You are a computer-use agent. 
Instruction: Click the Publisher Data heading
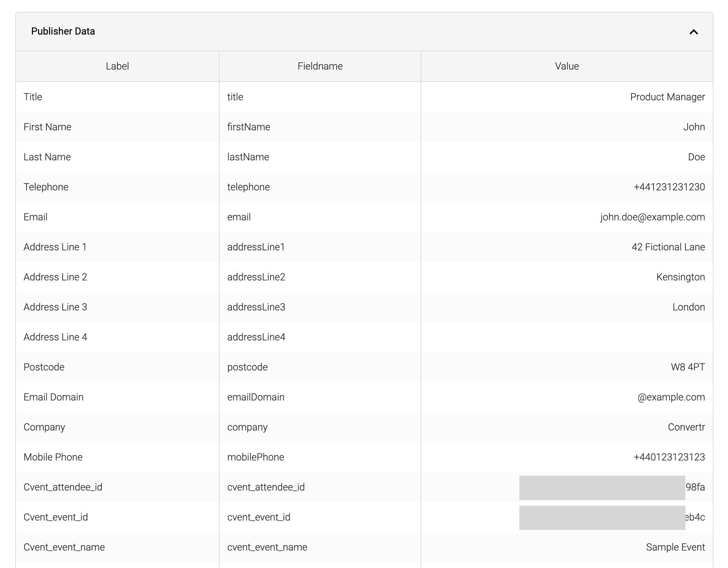[x=63, y=31]
